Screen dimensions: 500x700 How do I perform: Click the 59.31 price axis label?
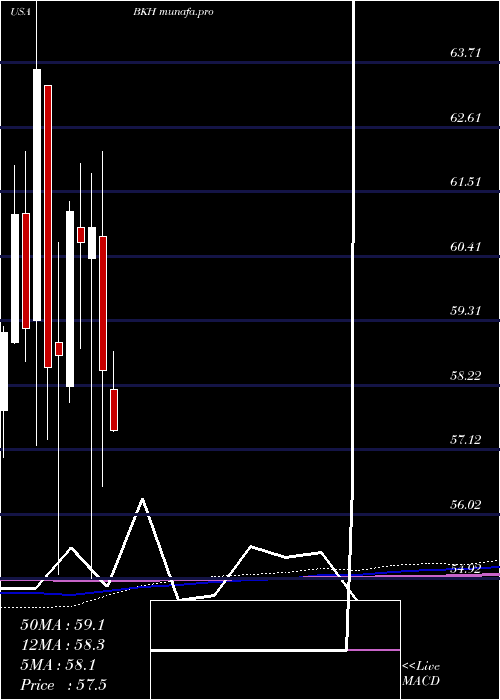[465, 311]
